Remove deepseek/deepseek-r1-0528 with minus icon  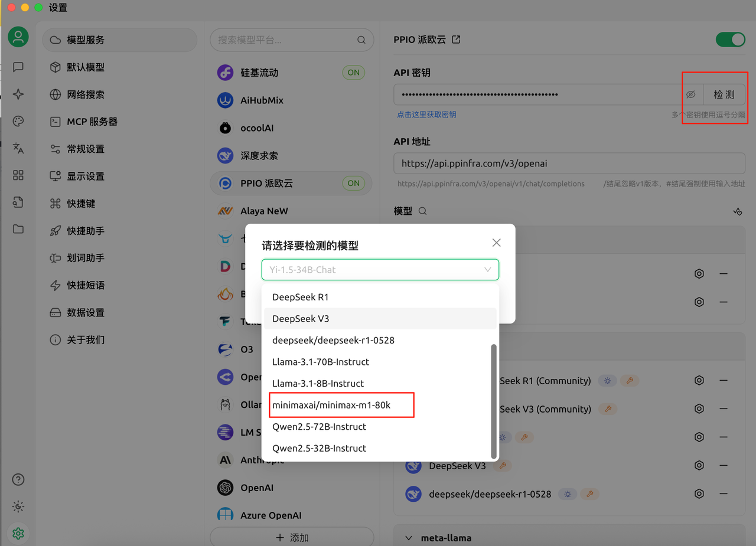723,493
